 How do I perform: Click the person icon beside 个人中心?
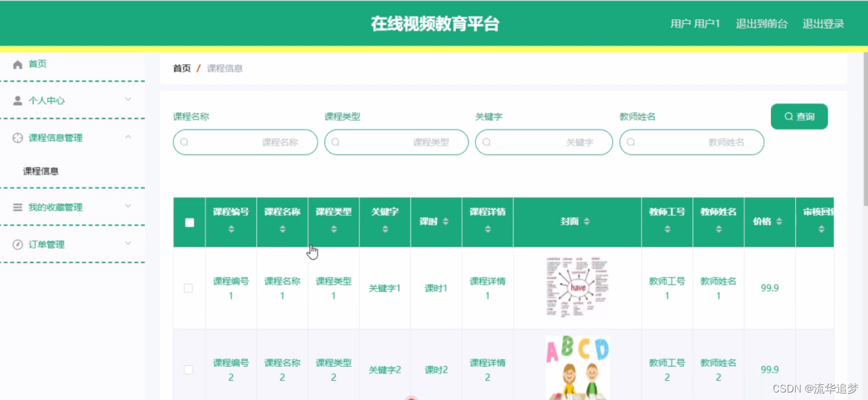18,100
